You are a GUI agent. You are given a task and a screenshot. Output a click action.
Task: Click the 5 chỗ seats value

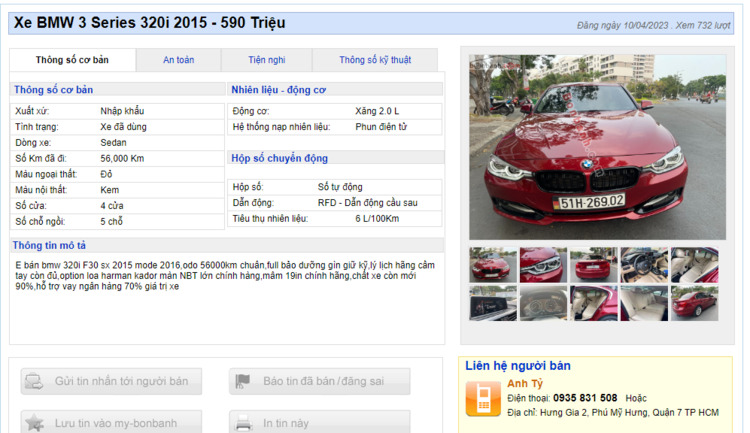pyautogui.click(x=111, y=222)
